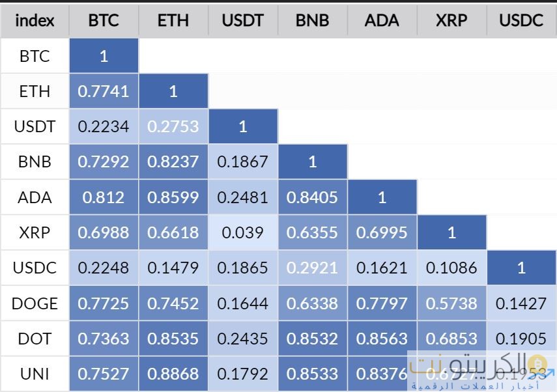The width and height of the screenshot is (557, 392).
Task: Select the cell with value 0.8868
Action: (173, 374)
